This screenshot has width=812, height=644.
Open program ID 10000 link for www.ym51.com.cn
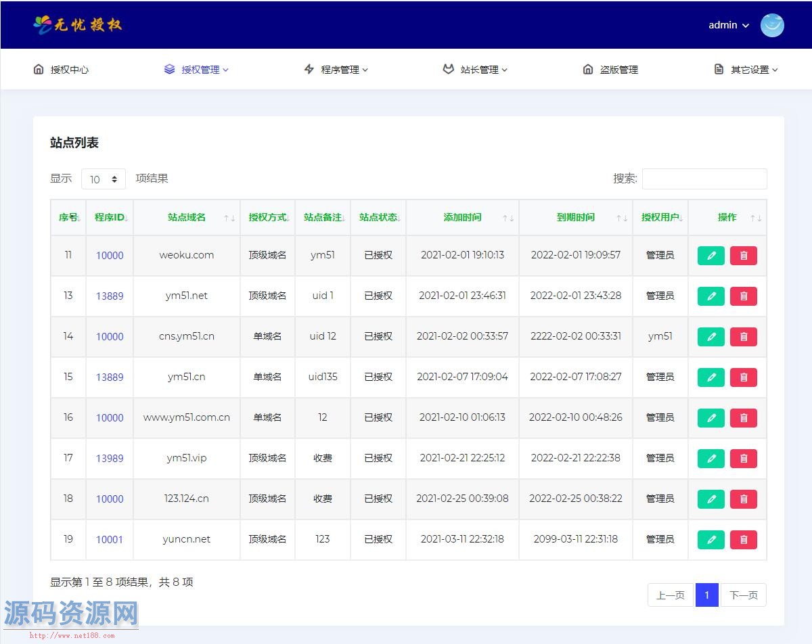point(110,418)
